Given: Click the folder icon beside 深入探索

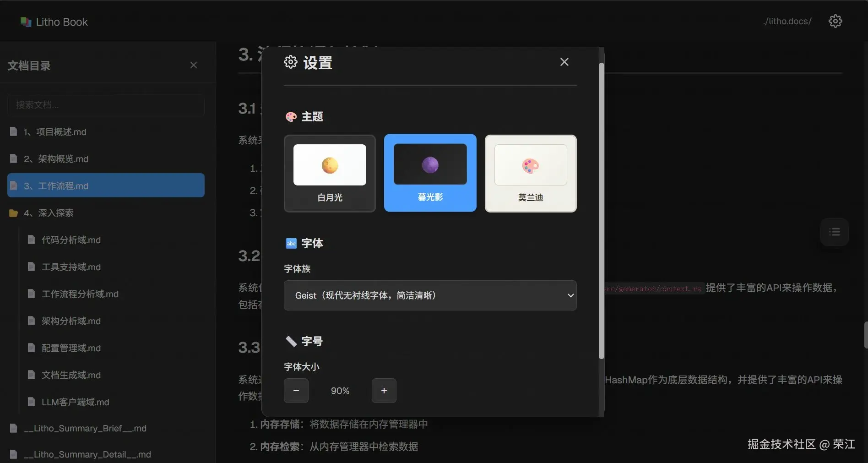Looking at the screenshot, I should coord(13,212).
